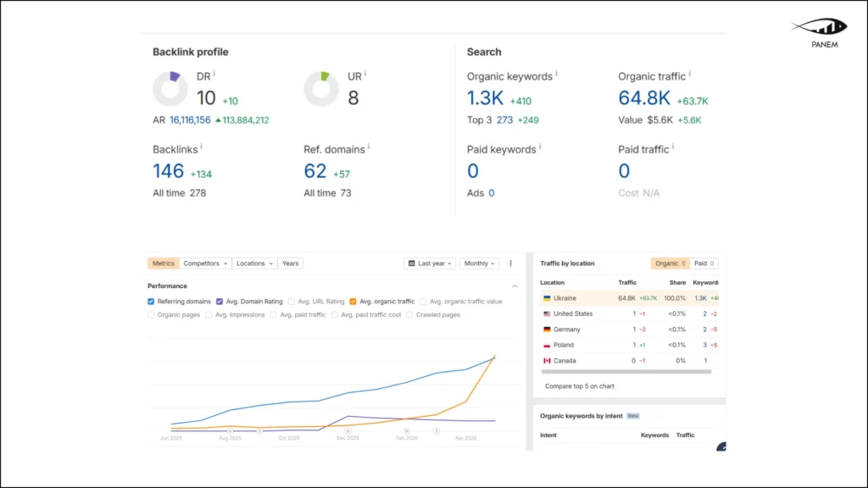Open the three-dot chart options menu

(x=511, y=263)
